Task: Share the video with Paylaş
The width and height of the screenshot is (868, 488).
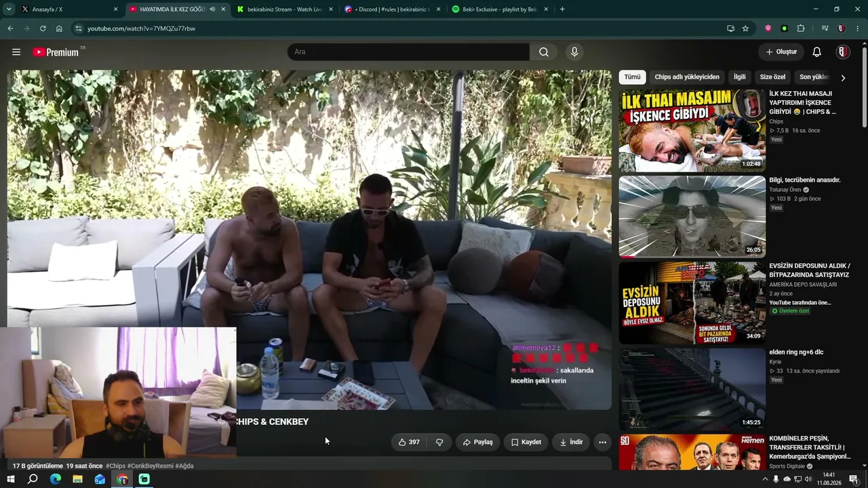Action: [x=477, y=442]
